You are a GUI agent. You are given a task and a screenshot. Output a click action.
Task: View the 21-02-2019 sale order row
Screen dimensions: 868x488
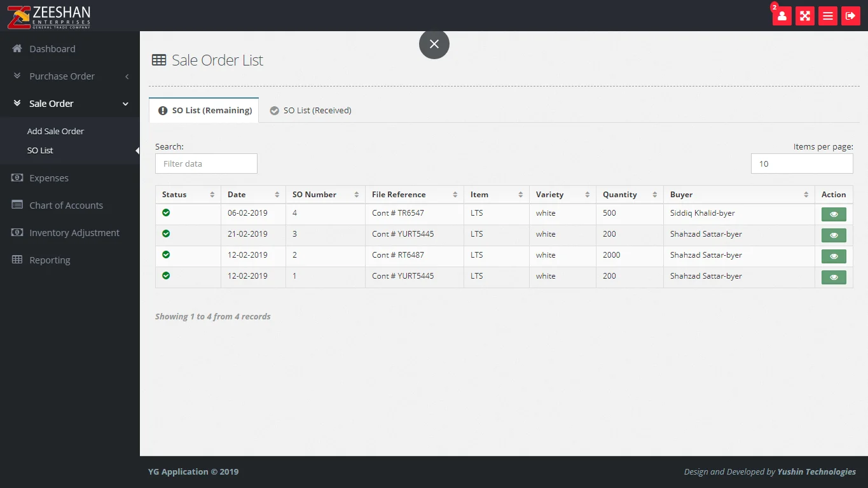[x=833, y=235]
